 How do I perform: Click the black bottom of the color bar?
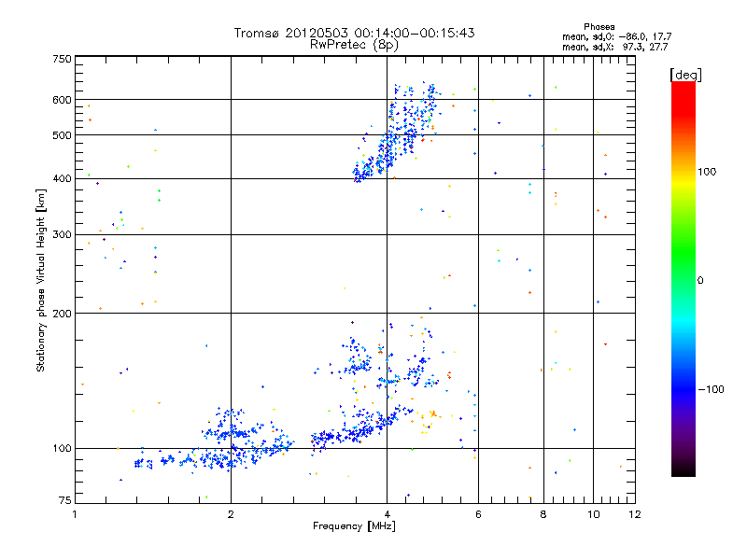(684, 469)
